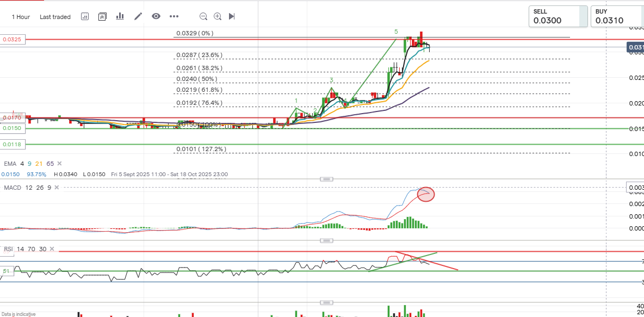The width and height of the screenshot is (644, 317).
Task: Open the MACD 12 26 9 settings label
Action: (27, 188)
